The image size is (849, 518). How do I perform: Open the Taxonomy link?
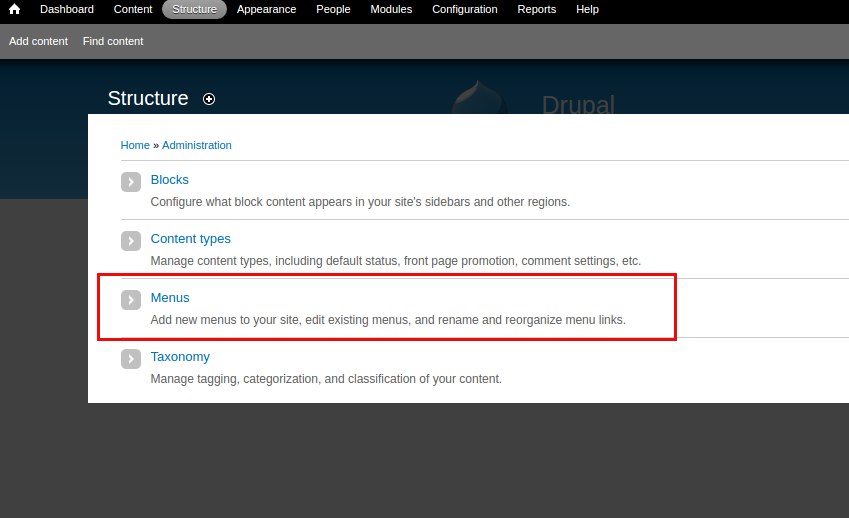180,357
